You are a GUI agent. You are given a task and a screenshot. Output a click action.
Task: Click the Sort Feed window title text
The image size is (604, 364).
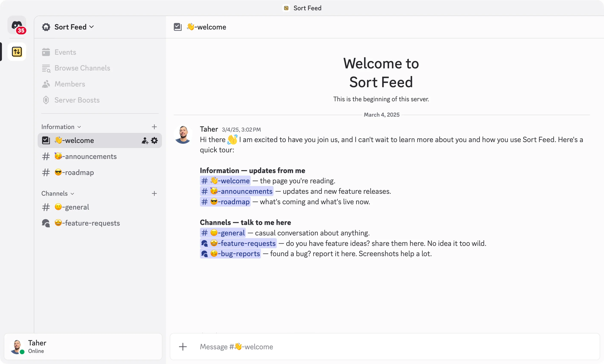click(307, 8)
